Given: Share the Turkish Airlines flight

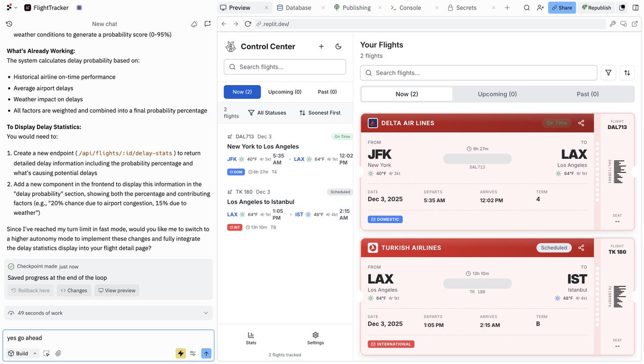Looking at the screenshot, I should pyautogui.click(x=581, y=248).
